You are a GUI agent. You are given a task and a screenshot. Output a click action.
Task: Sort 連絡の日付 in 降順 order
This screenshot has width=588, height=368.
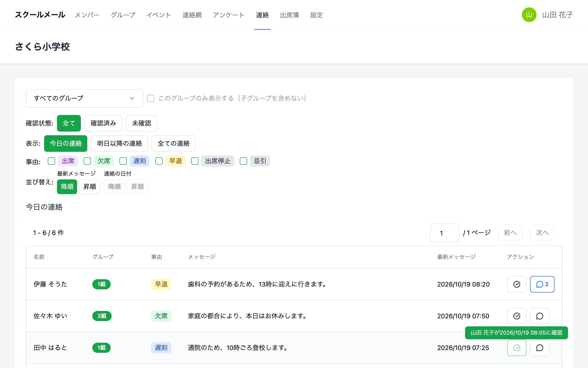tap(114, 187)
